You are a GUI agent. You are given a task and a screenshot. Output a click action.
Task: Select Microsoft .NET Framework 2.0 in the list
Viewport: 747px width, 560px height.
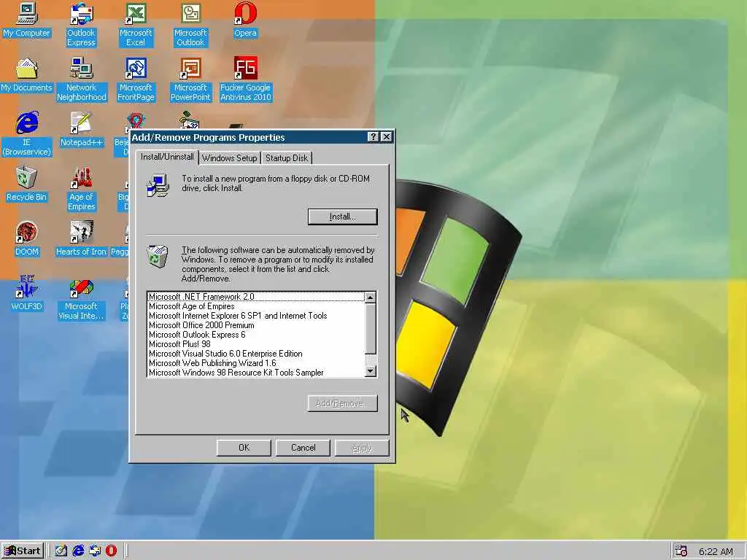tap(256, 297)
